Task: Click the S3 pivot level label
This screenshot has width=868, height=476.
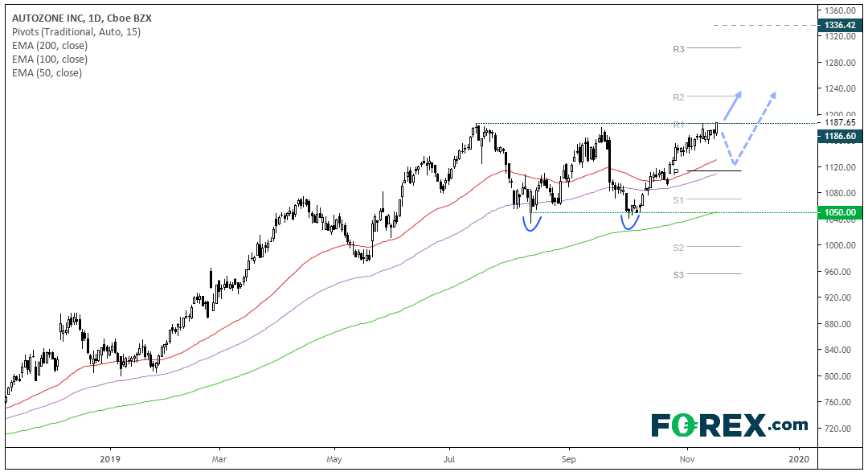Action: tap(678, 274)
